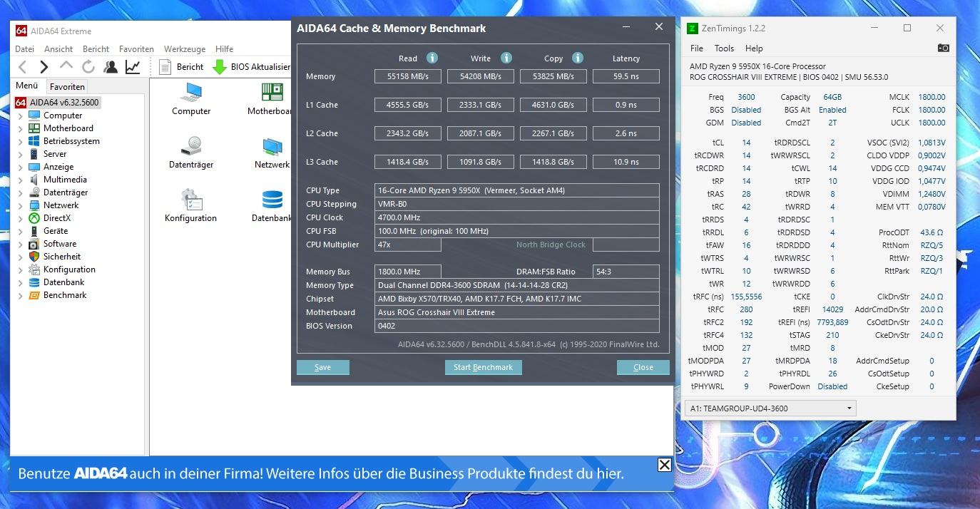The height and width of the screenshot is (509, 980).
Task: Select Sicherheit in the tree
Action: (62, 257)
